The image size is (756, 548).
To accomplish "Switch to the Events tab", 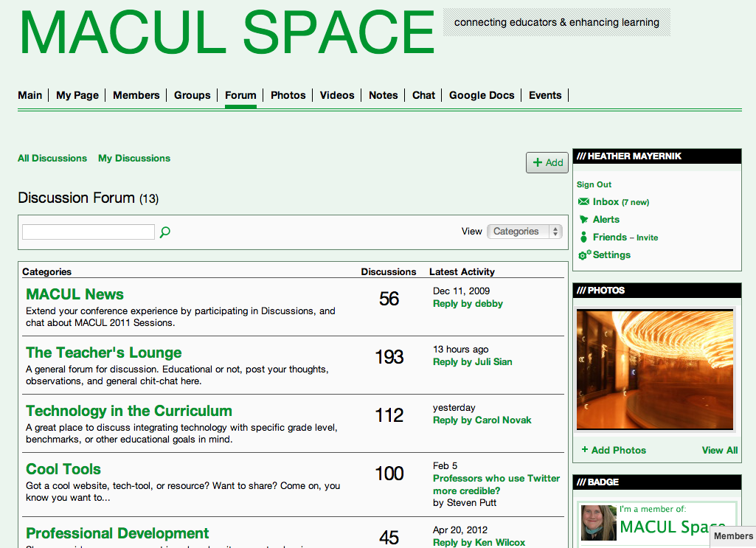I will [545, 95].
